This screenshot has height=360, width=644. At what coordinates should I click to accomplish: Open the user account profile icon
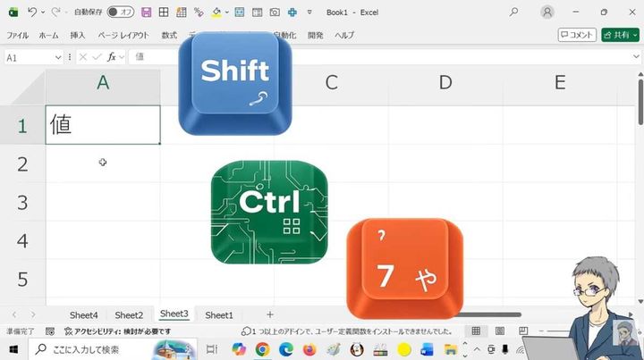point(547,13)
